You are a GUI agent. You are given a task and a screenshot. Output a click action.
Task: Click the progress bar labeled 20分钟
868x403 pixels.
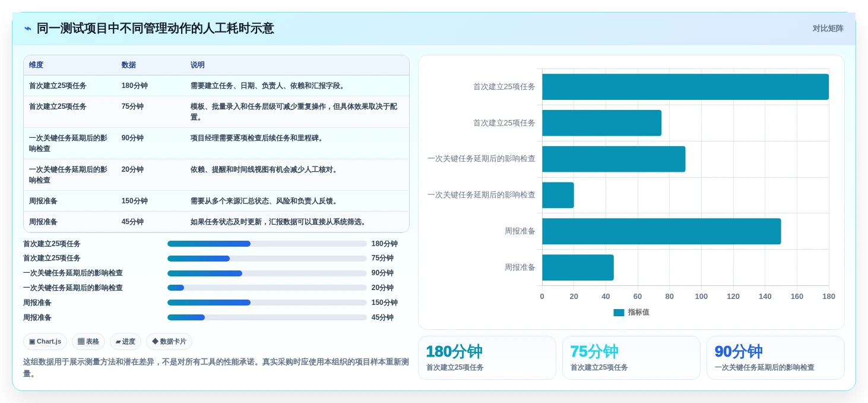coord(267,288)
